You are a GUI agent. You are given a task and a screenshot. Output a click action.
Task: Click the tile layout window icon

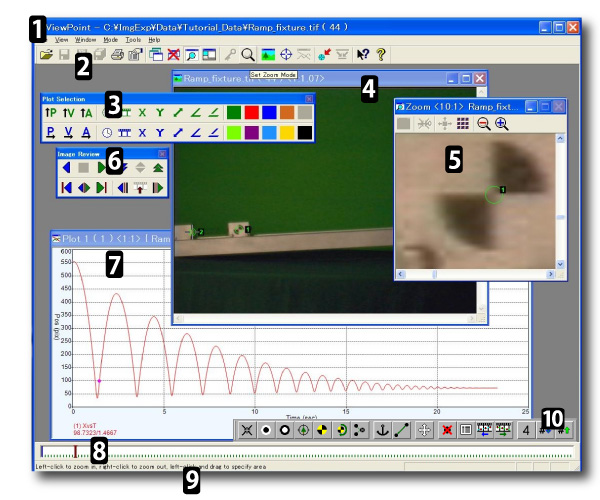click(x=209, y=55)
